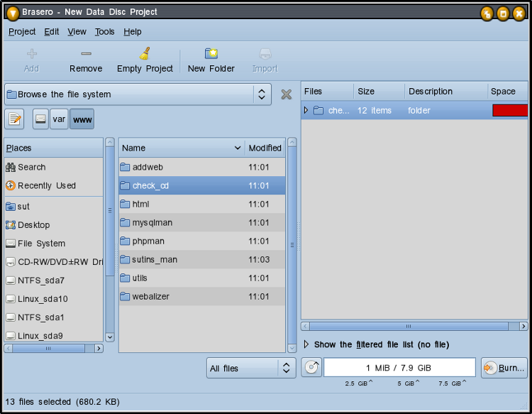Click the 12 items size cell
The width and height of the screenshot is (532, 414).
coord(375,110)
